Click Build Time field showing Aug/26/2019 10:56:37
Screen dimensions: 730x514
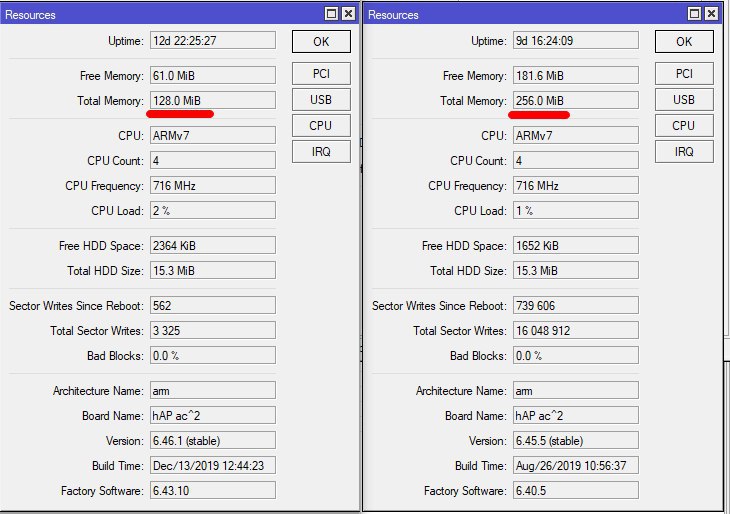pos(575,466)
